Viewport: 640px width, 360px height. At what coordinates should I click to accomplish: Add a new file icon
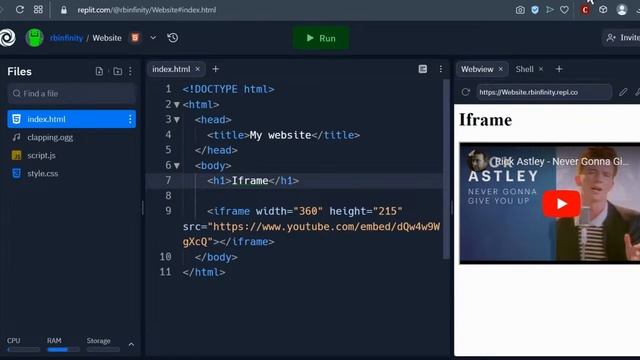99,71
